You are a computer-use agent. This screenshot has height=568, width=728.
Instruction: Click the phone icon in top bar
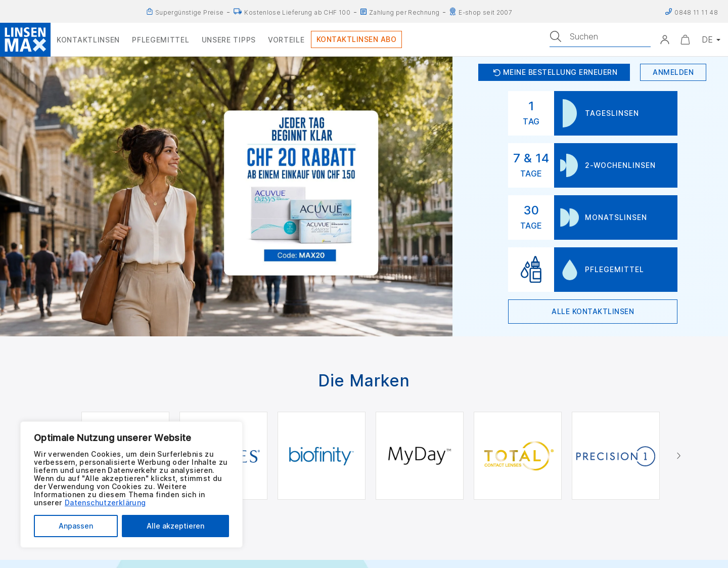[668, 12]
